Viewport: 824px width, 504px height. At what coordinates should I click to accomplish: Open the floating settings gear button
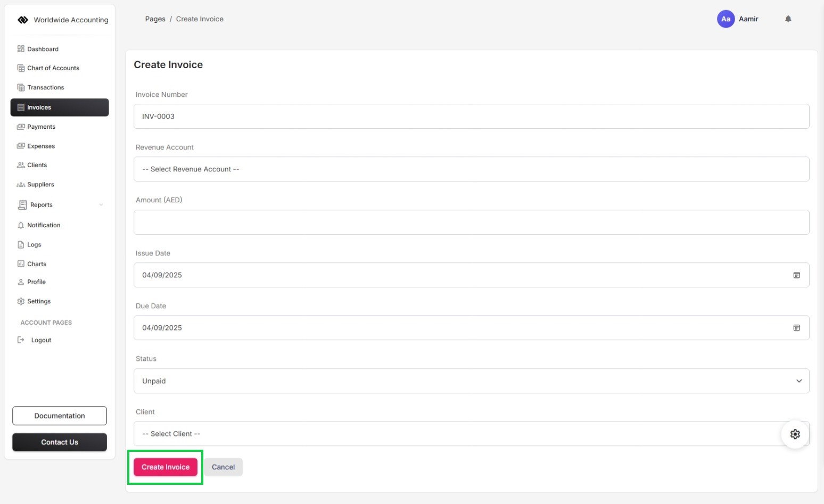[x=795, y=434]
